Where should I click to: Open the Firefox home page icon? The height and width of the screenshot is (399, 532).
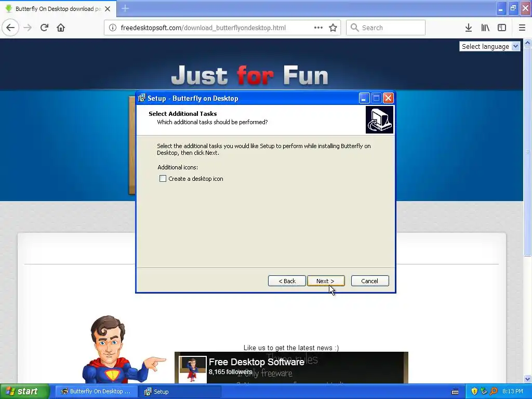click(x=61, y=28)
